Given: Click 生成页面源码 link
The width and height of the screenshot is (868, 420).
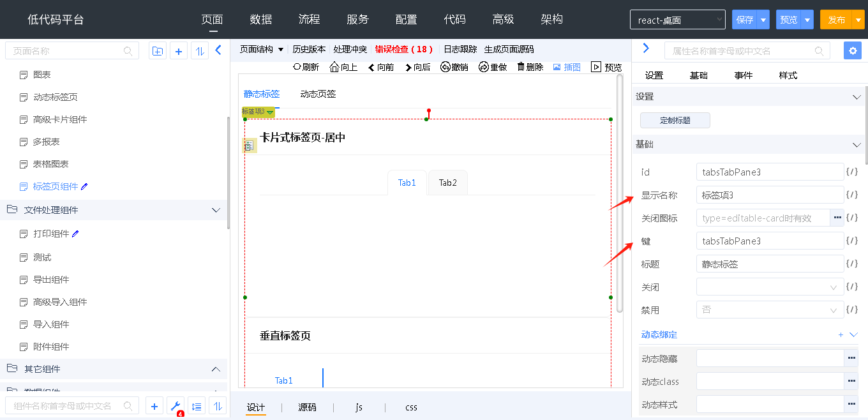Looking at the screenshot, I should [509, 49].
